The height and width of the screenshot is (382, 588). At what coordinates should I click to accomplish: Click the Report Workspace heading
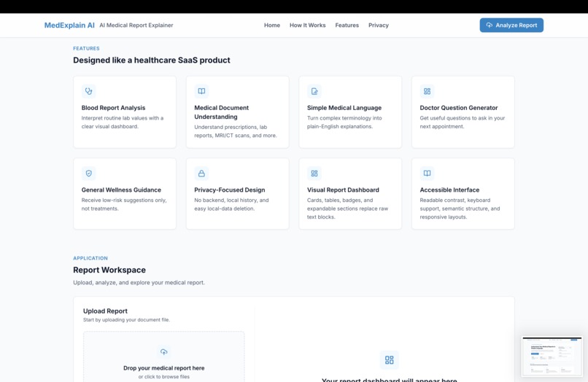(x=109, y=270)
